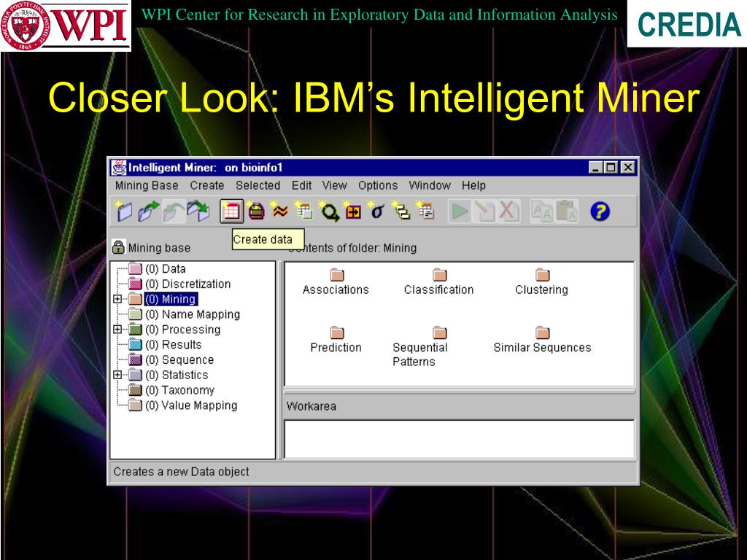Image resolution: width=747 pixels, height=560 pixels.
Task: Select the "(0) Discretization" tree item
Action: 187,284
